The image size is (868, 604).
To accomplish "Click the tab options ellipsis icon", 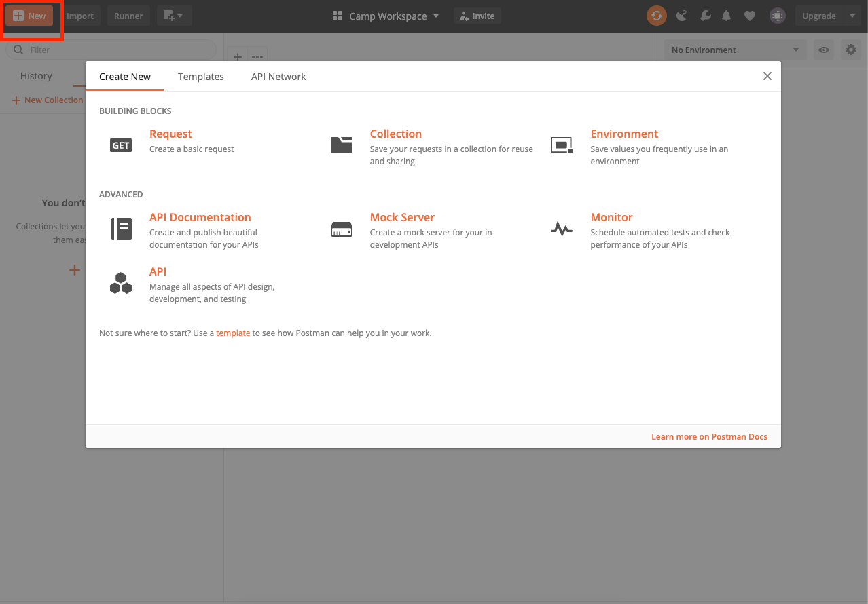I will click(x=257, y=57).
